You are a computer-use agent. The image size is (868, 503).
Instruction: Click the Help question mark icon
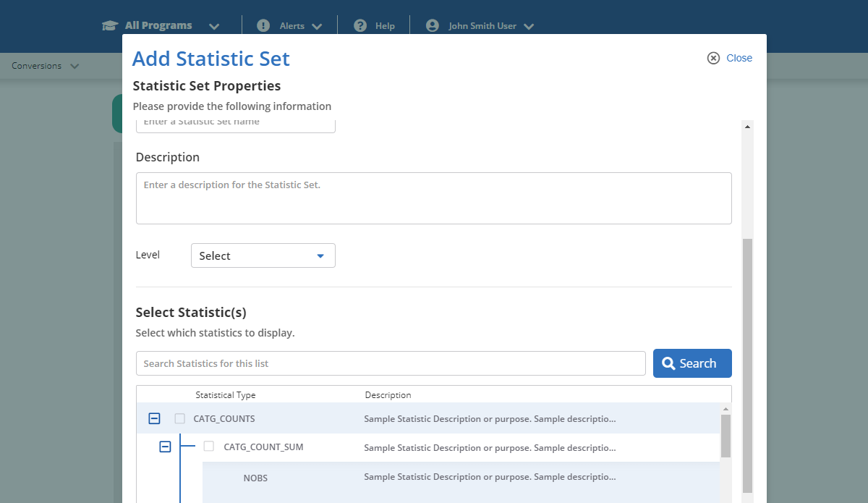point(359,25)
